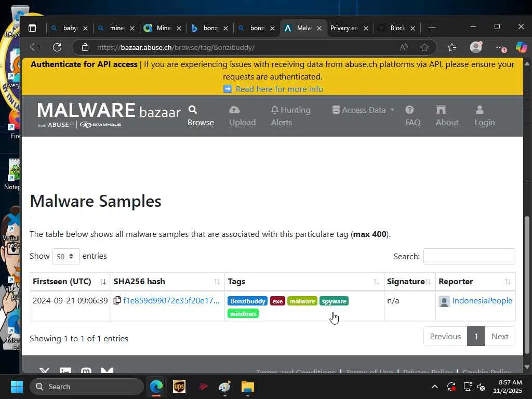Viewport: 532px width, 399px height.
Task: Click the Previous pagination button
Action: point(445,336)
